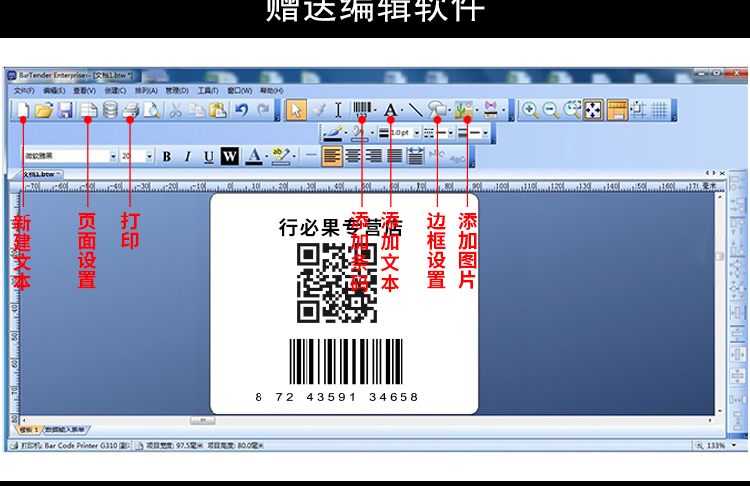Image resolution: width=750 pixels, height=486 pixels.
Task: Expand the barcode tool dropdown arrow
Action: [x=375, y=110]
